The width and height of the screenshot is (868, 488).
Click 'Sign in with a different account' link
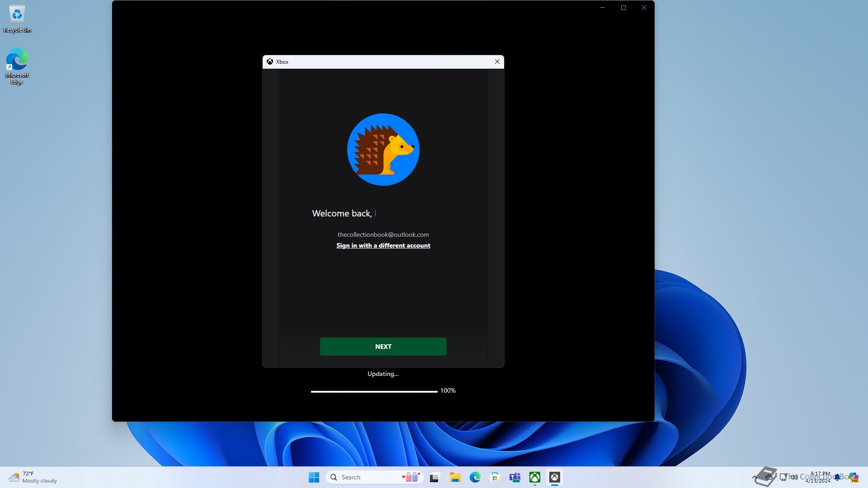[x=383, y=245]
